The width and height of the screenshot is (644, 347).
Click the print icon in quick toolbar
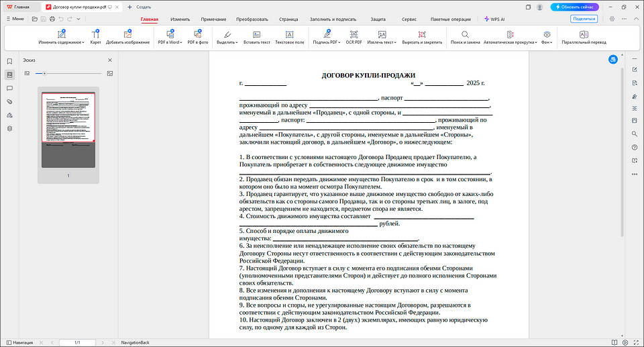click(x=52, y=19)
